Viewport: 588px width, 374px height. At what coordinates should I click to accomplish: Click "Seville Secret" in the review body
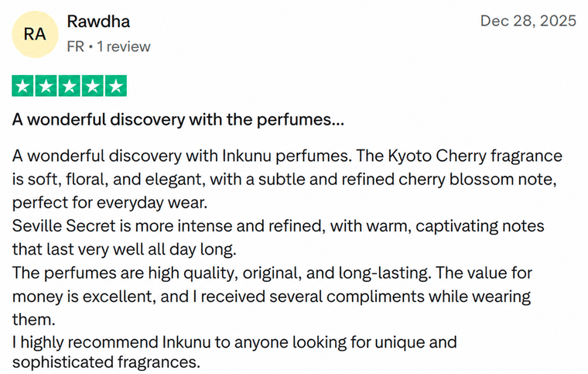[x=63, y=226]
